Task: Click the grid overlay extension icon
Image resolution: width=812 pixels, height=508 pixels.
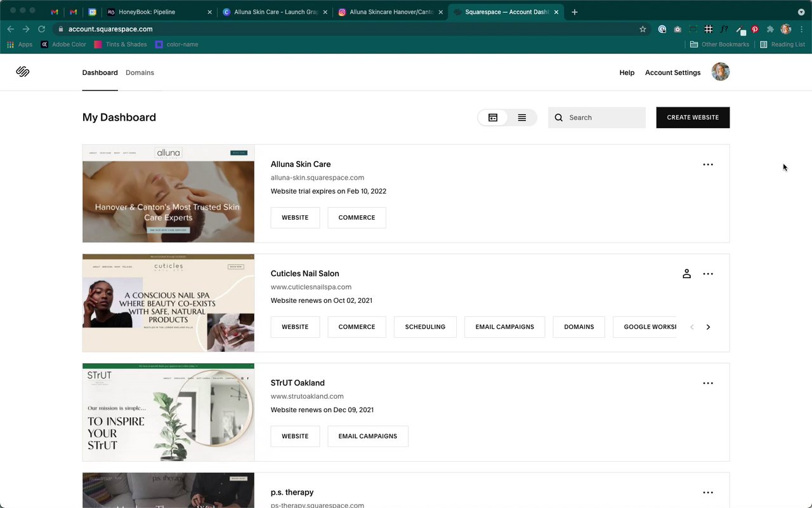Action: pyautogui.click(x=709, y=29)
